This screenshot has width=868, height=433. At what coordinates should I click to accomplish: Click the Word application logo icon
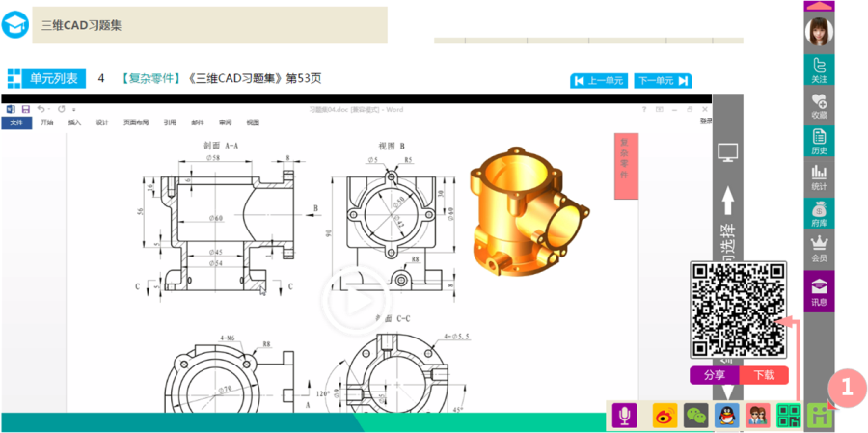(10, 110)
